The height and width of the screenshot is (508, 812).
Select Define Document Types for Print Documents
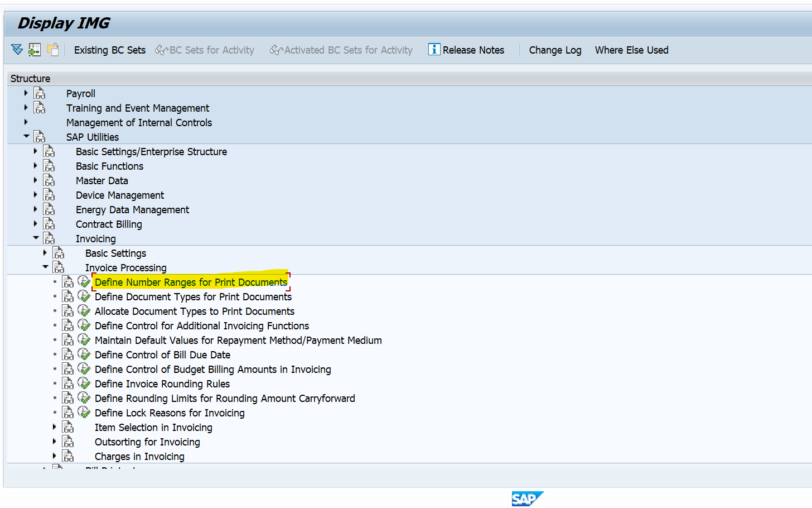[193, 296]
